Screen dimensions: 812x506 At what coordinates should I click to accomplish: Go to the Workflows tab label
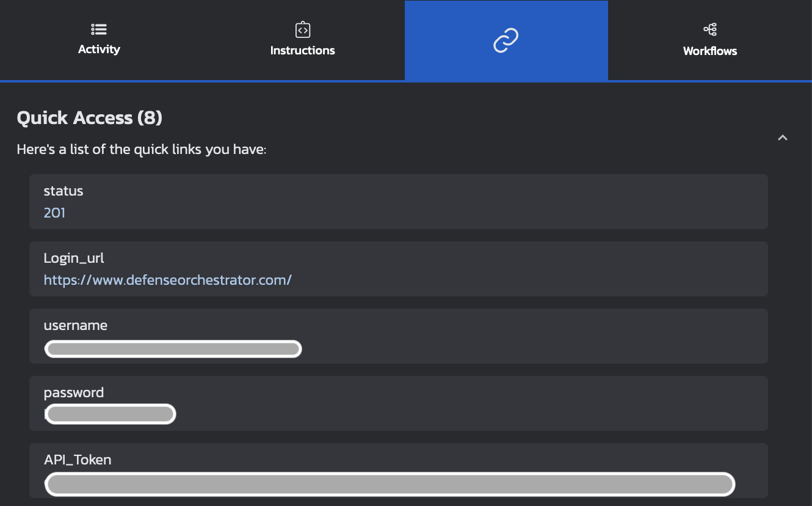tap(710, 51)
